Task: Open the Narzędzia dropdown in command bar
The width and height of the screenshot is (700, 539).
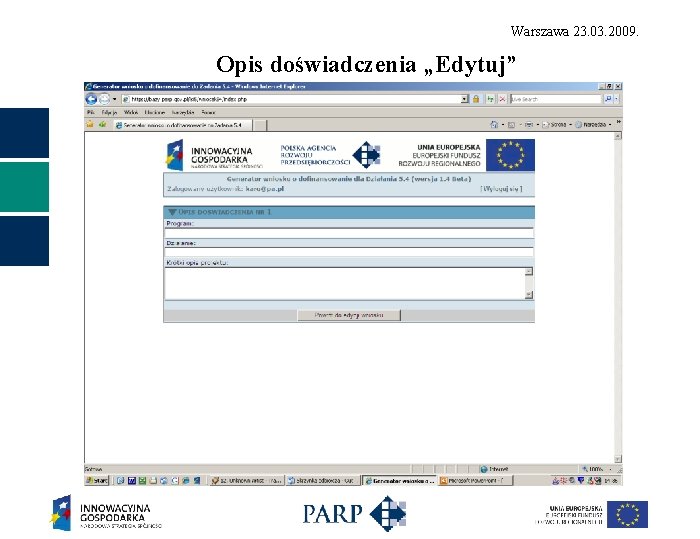Action: (593, 125)
